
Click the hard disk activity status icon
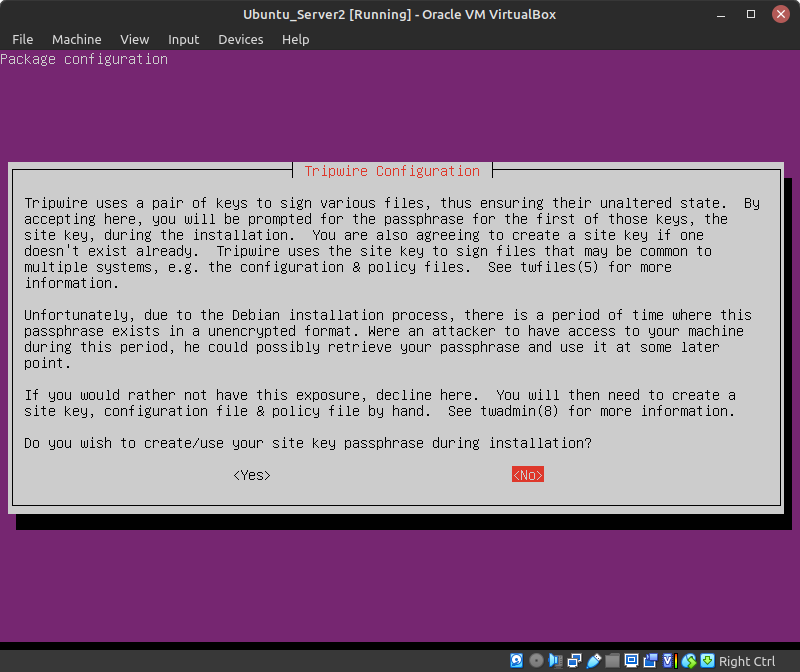[x=516, y=661]
